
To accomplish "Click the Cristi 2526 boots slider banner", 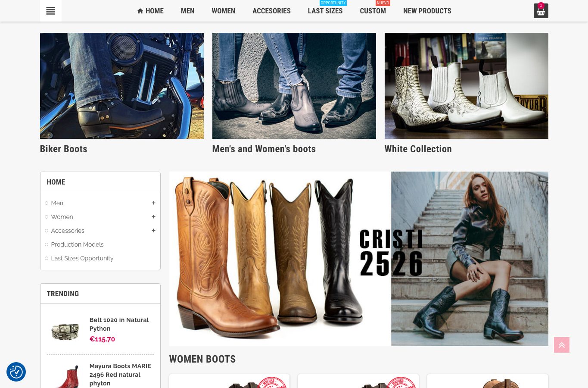I will click(359, 259).
